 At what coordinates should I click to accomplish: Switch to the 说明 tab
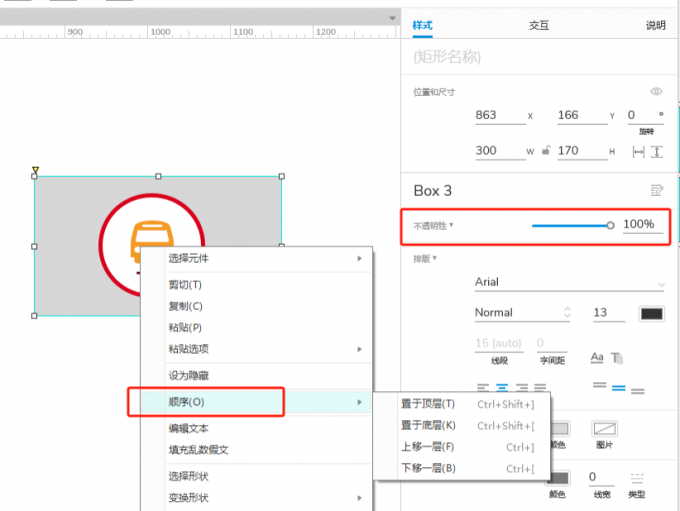click(x=656, y=26)
